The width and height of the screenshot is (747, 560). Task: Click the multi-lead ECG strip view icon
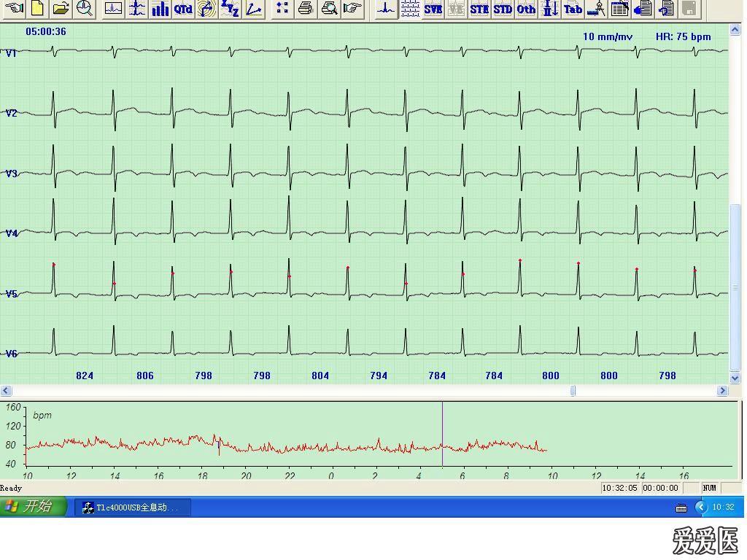coord(410,9)
